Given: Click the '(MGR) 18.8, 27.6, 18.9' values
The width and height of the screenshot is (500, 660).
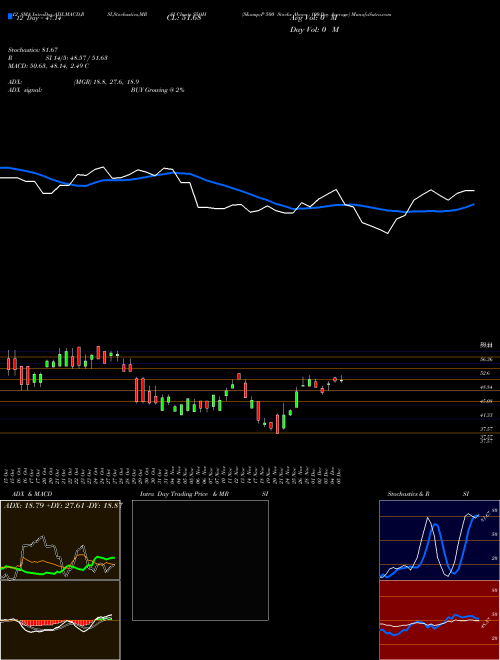Looking at the screenshot, I should point(106,82).
